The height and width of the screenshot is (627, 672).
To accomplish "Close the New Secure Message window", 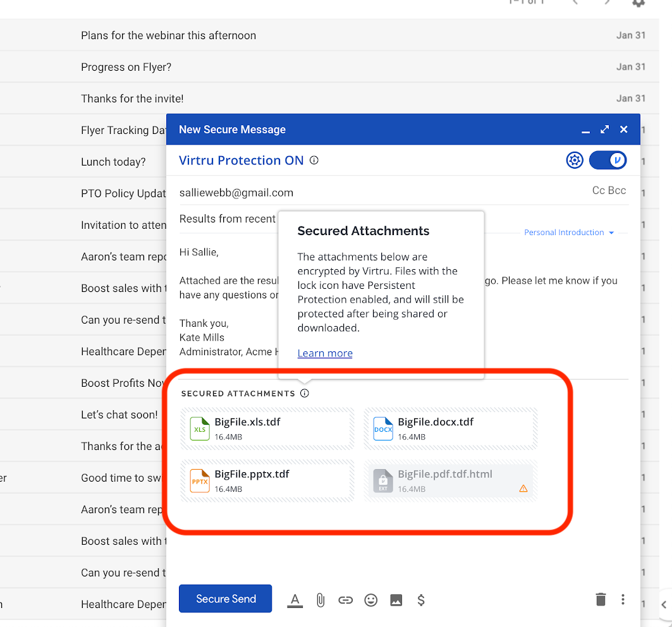I will 623,130.
